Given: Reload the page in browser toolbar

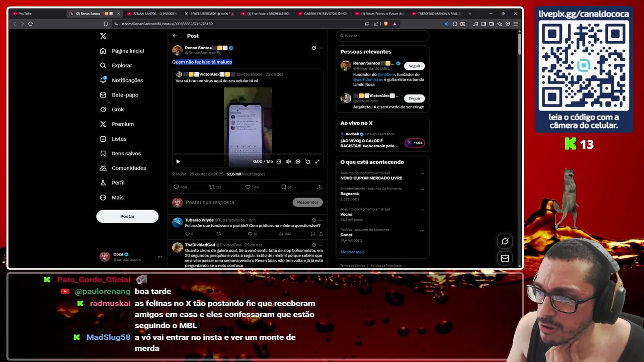Looking at the screenshot, I should [x=31, y=24].
